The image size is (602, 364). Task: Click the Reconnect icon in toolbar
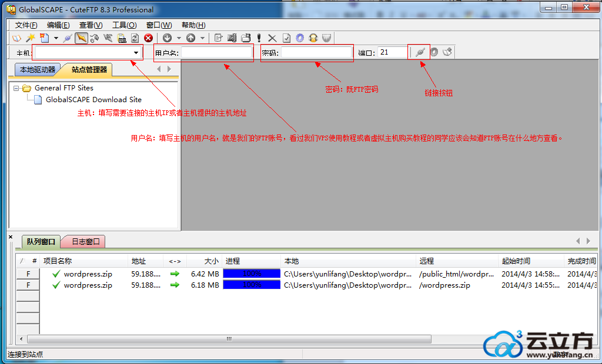(95, 38)
